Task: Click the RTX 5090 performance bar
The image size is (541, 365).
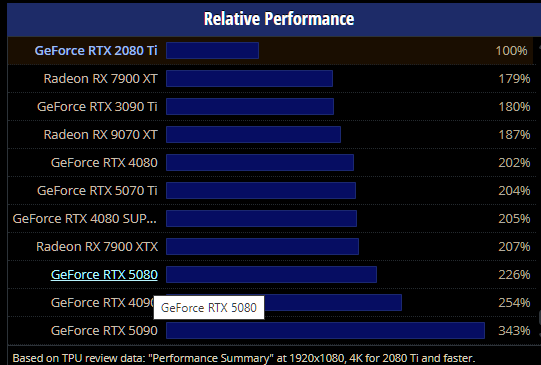Action: tap(325, 331)
